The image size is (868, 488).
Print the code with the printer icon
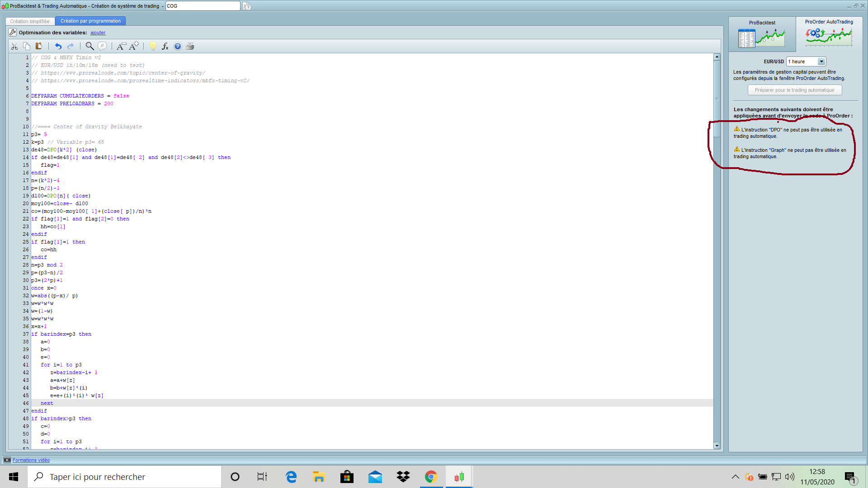pos(190,46)
